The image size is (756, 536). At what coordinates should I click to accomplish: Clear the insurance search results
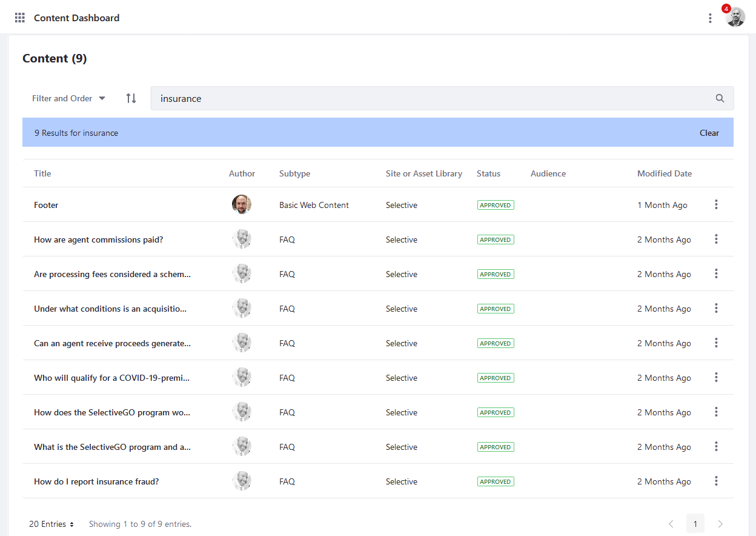click(x=709, y=133)
